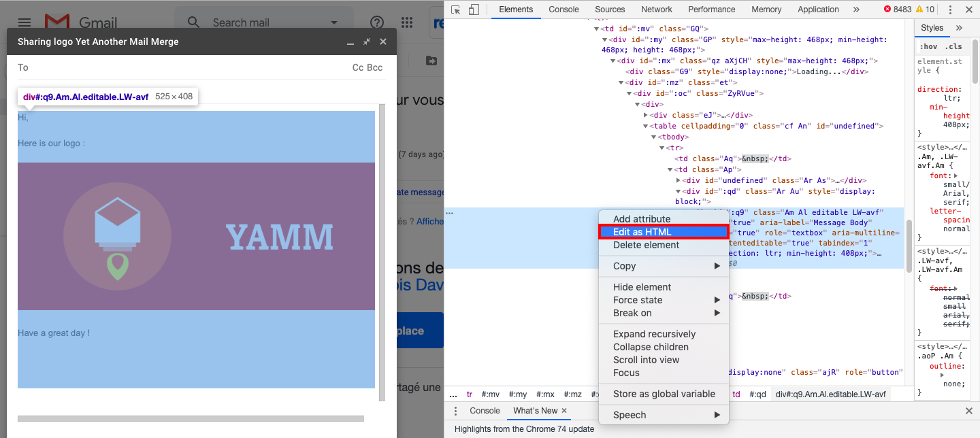
Task: Open the Google apps grid icon
Action: click(407, 22)
